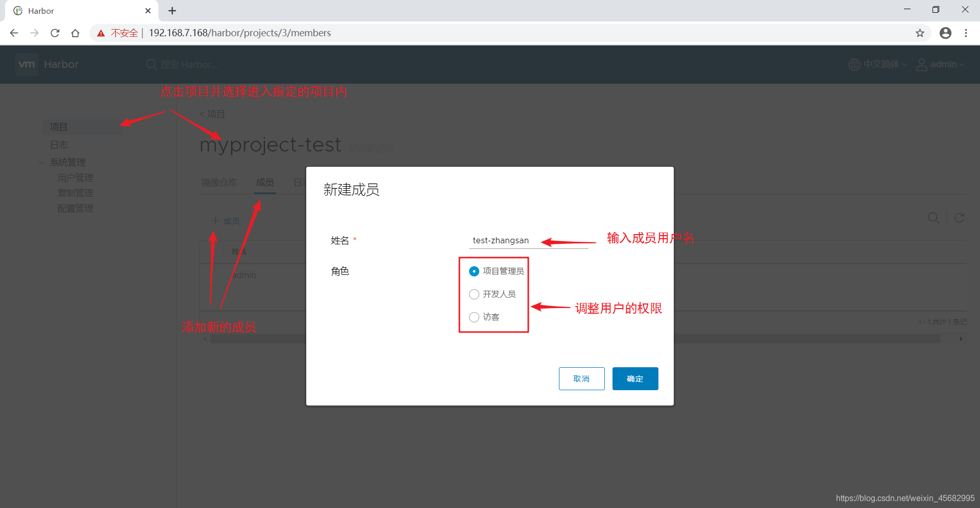The height and width of the screenshot is (508, 980).
Task: Open 配置管理 in the sidebar
Action: (76, 209)
